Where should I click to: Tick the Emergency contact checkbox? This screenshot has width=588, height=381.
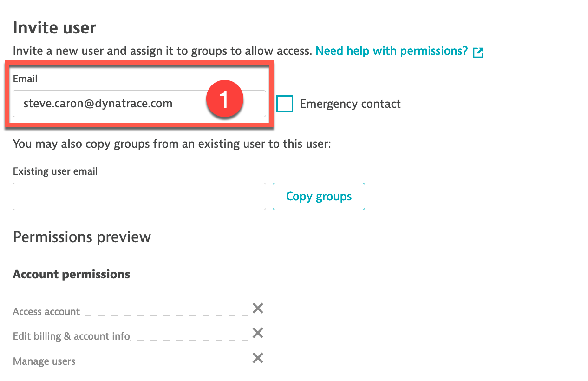[x=285, y=104]
